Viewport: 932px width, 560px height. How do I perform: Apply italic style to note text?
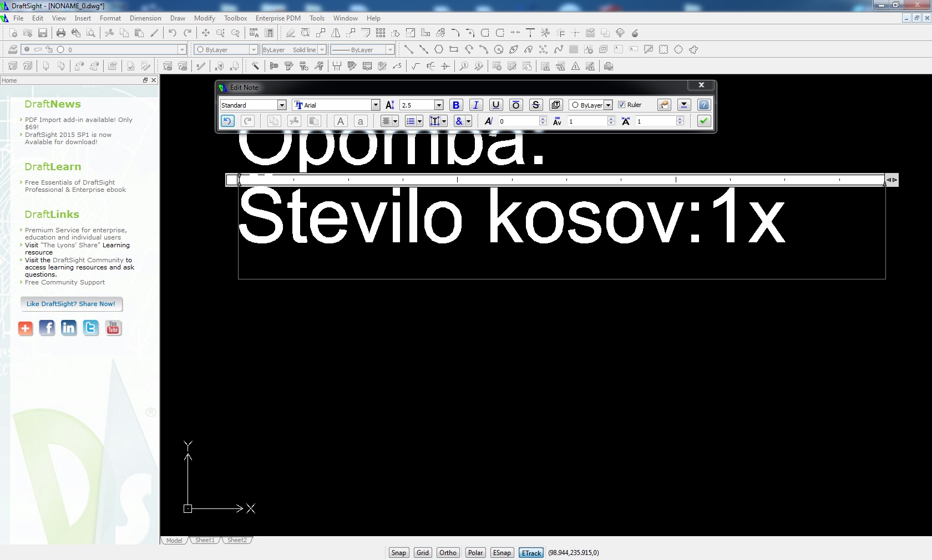[x=476, y=105]
